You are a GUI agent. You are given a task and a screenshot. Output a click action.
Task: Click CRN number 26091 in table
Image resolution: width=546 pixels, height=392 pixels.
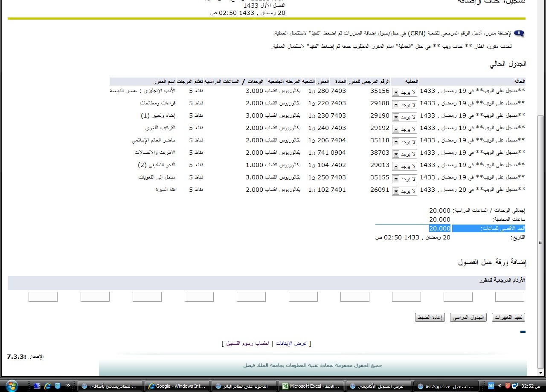click(380, 190)
